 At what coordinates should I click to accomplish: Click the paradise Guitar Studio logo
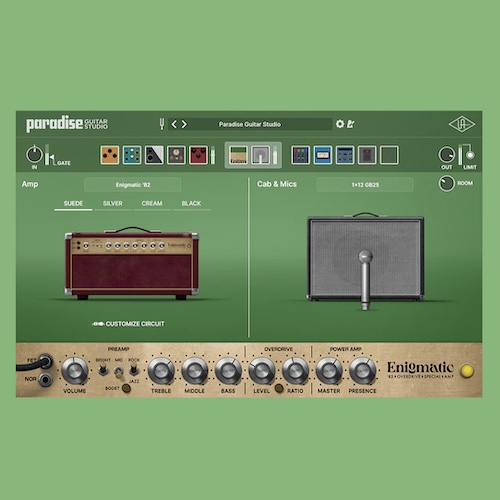point(67,124)
